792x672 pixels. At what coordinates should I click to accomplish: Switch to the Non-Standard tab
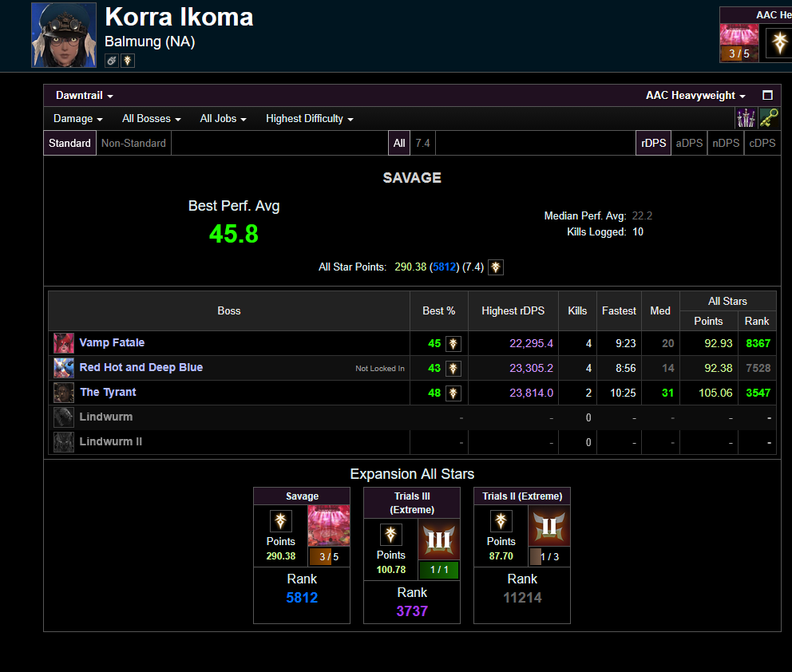[133, 144]
